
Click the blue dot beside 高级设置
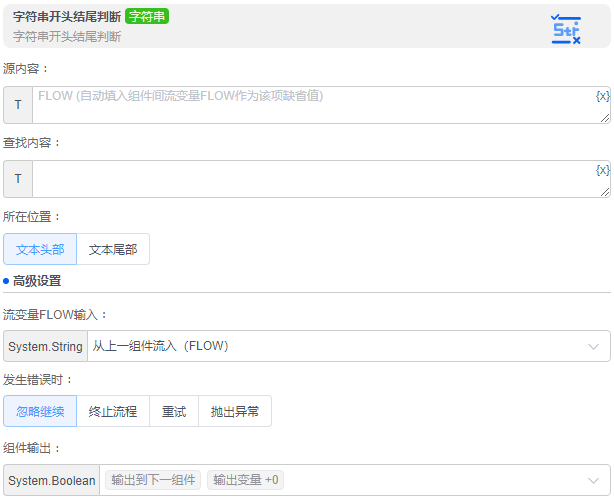[x=6, y=281]
